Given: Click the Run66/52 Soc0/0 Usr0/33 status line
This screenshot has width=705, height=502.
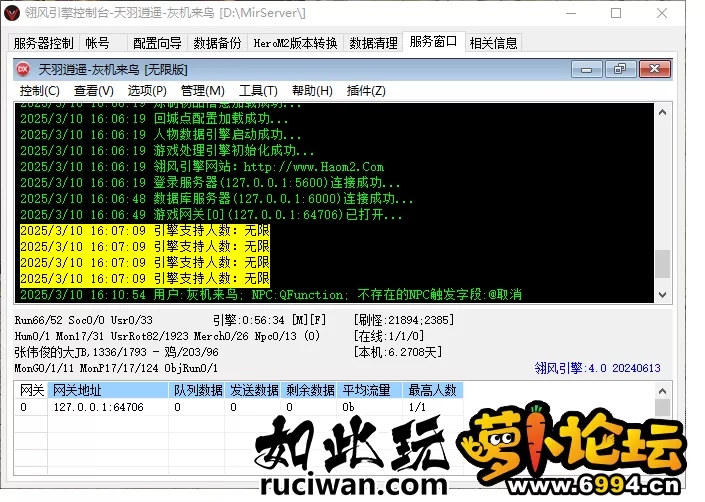Looking at the screenshot, I should click(84, 320).
